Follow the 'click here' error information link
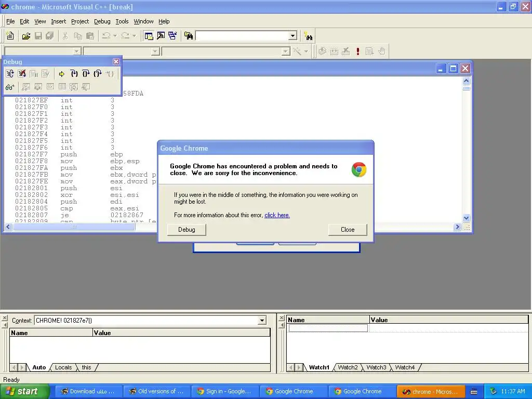This screenshot has width=532, height=399. click(277, 215)
